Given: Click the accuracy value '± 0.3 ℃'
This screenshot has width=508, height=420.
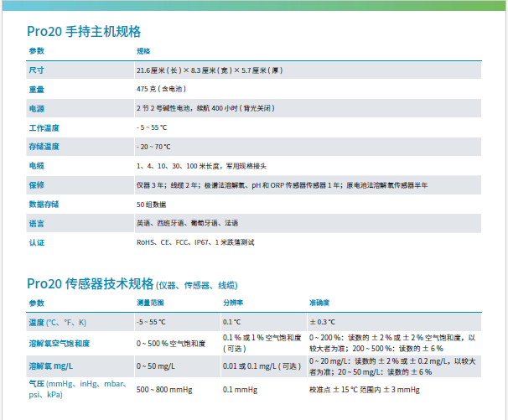Looking at the screenshot, I should click(323, 322).
